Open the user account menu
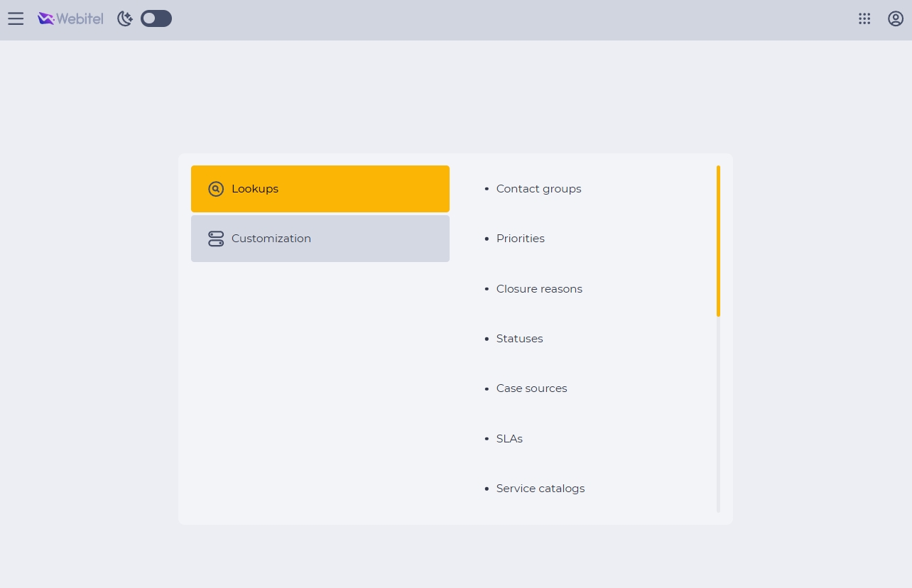912x588 pixels. pyautogui.click(x=896, y=19)
